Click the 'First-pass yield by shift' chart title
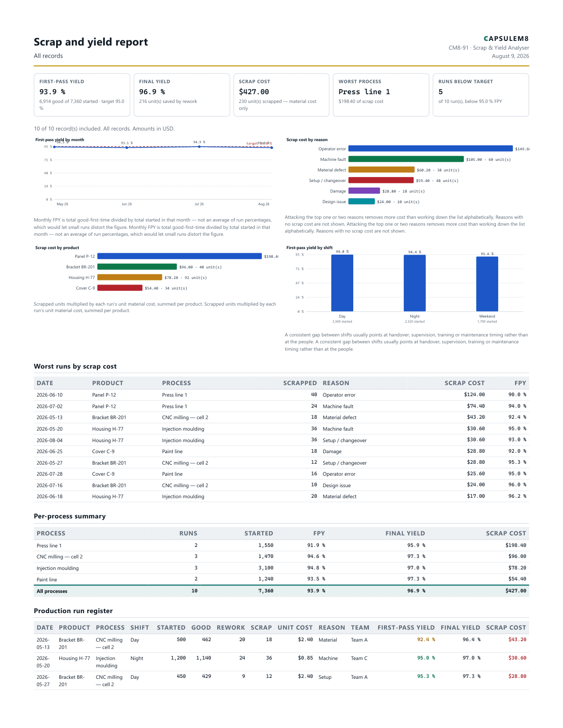 tap(309, 248)
